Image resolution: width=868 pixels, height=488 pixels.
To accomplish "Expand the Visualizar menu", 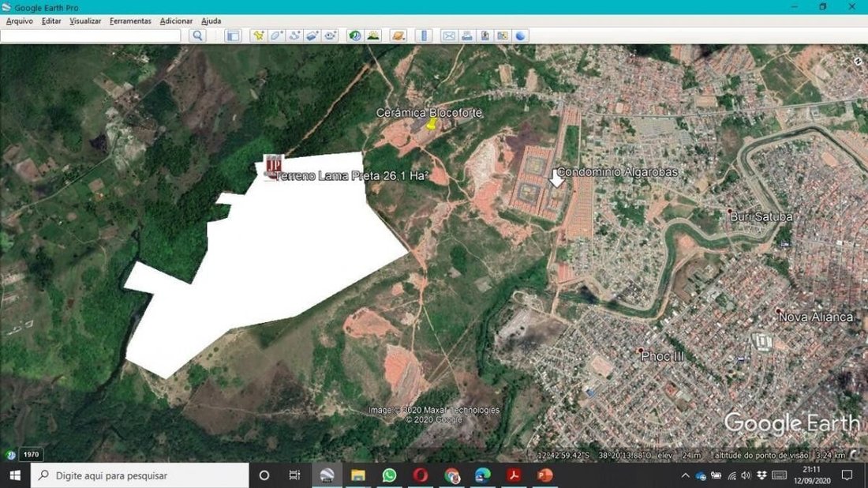I will click(85, 21).
